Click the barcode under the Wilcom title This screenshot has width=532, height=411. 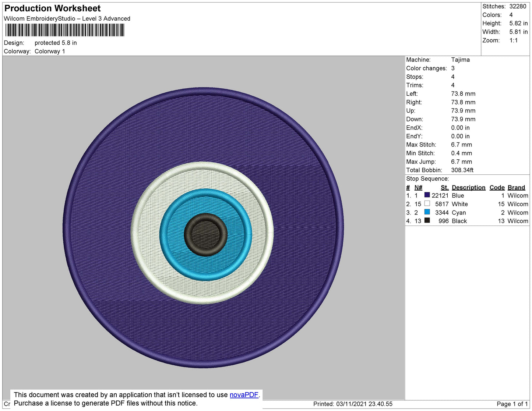click(65, 30)
